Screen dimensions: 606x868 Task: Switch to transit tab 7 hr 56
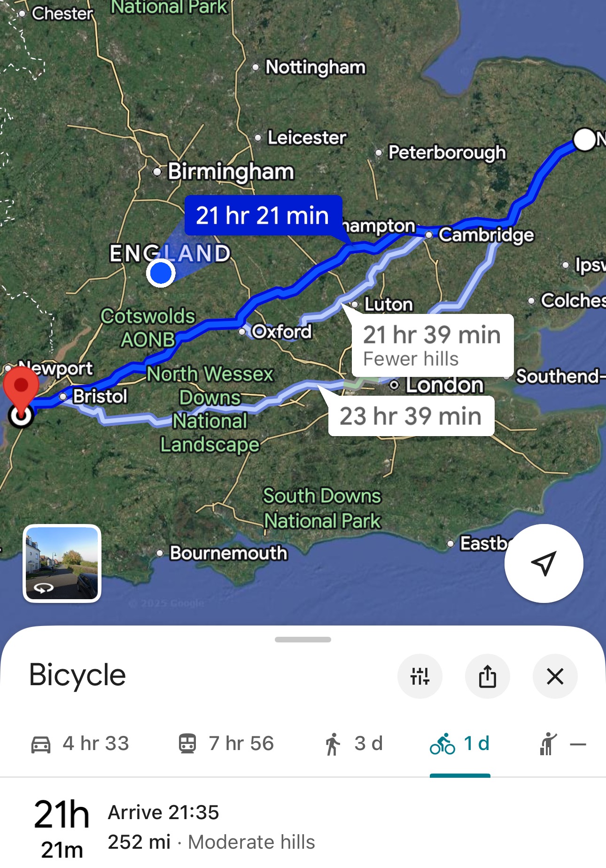coord(226,744)
